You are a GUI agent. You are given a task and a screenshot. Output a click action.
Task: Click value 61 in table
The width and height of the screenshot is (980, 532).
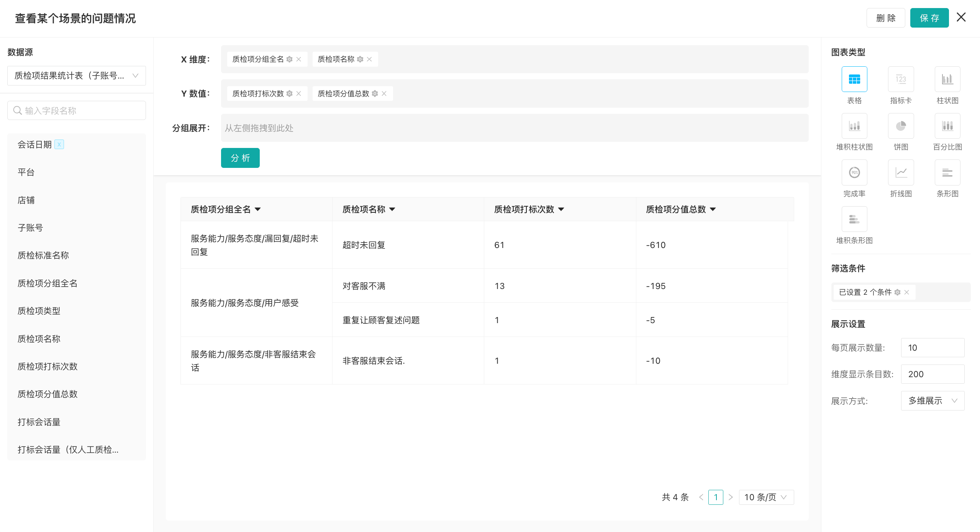(499, 245)
